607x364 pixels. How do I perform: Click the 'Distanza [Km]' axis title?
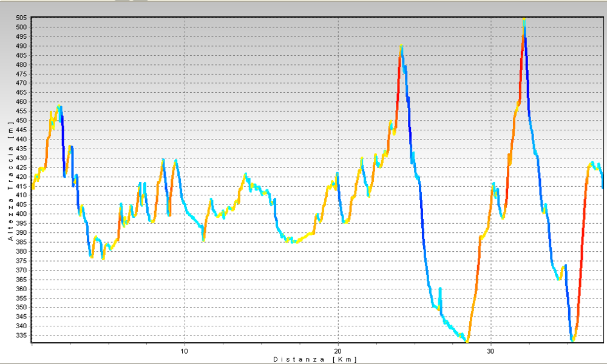coord(315,360)
